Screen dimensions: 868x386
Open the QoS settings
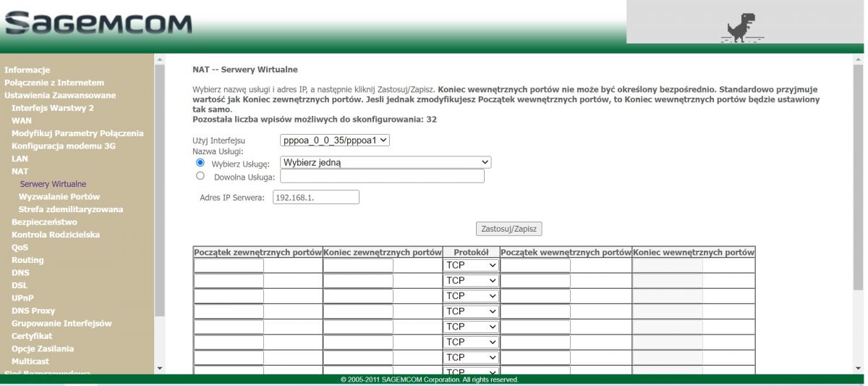click(x=20, y=247)
